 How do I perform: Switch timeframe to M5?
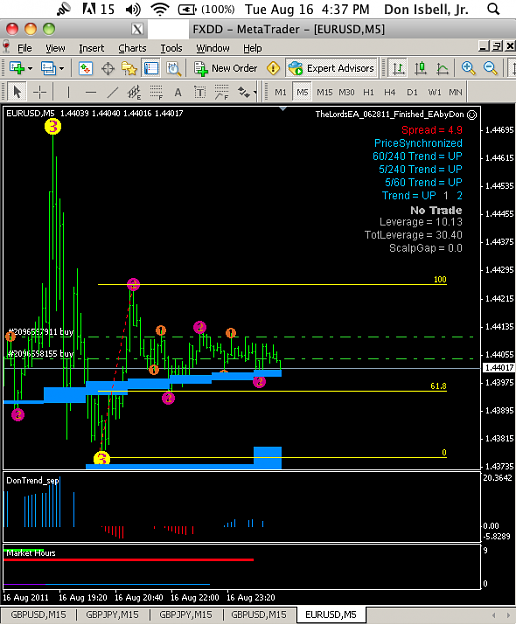302,92
